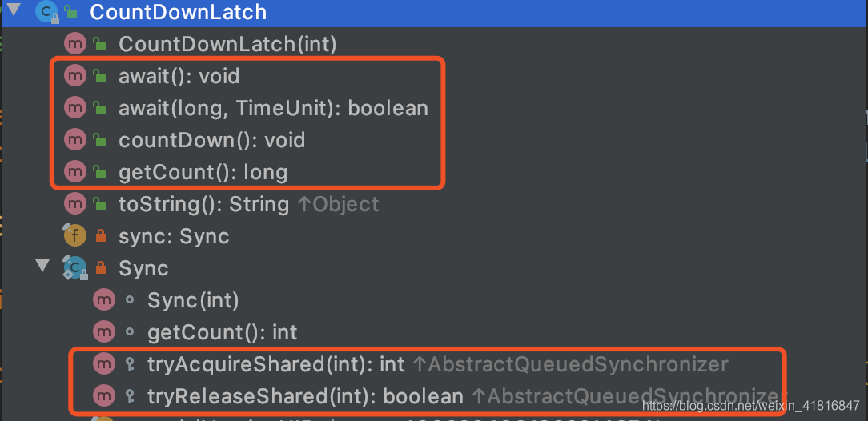Viewport: 868px width, 421px height.
Task: Click the CountDownLatch class icon
Action: 47,12
